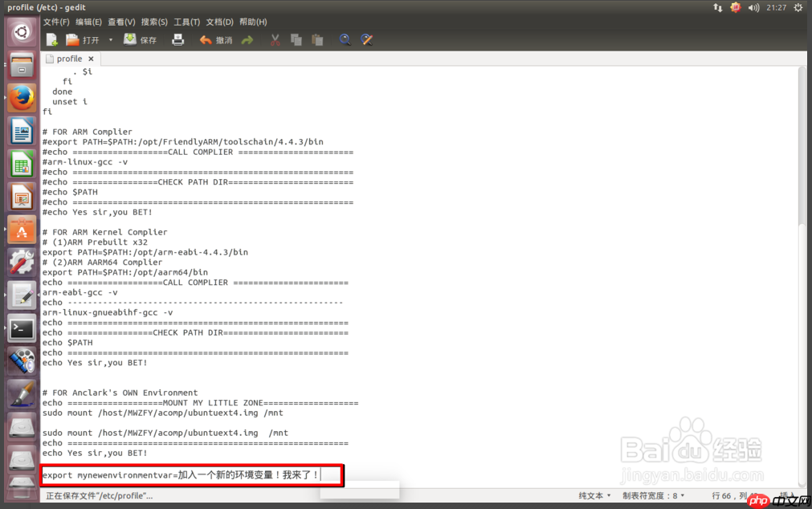
Task: Open Find with the magnifier icon
Action: click(x=345, y=40)
